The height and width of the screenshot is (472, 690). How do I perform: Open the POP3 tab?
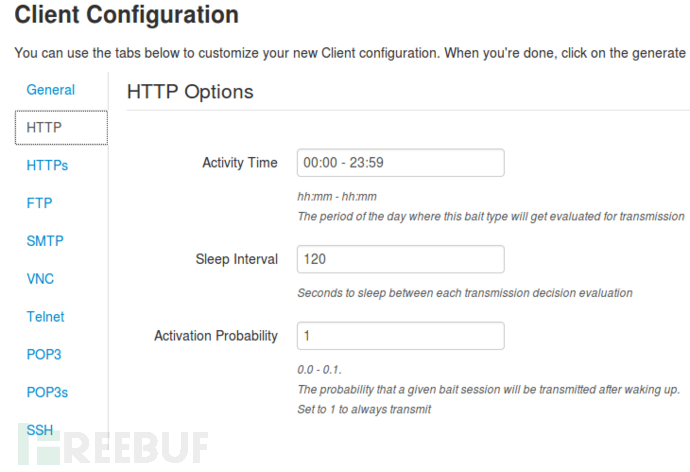[x=44, y=354]
